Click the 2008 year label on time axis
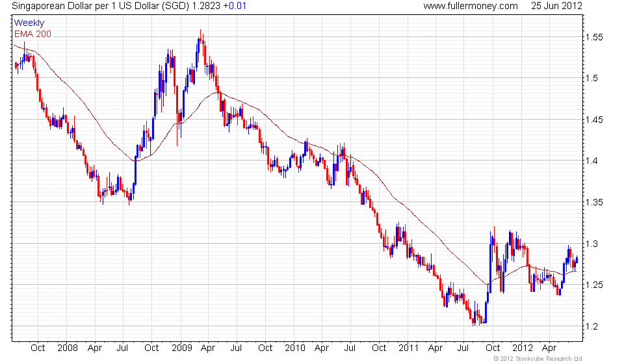The image size is (637, 364). click(68, 348)
